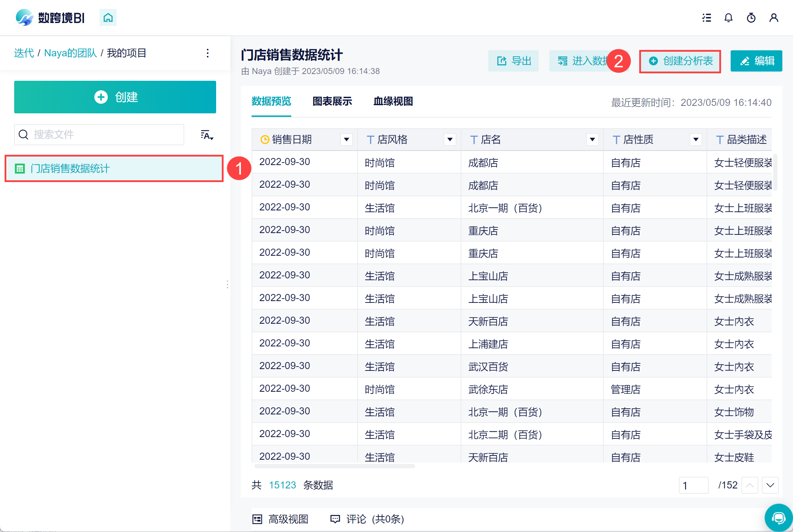Switch to the 图表展示 tab
This screenshot has width=793, height=532.
[x=332, y=101]
